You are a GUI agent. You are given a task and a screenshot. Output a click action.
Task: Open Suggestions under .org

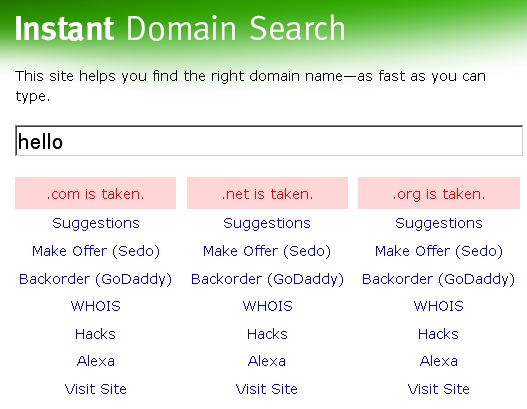tap(439, 223)
